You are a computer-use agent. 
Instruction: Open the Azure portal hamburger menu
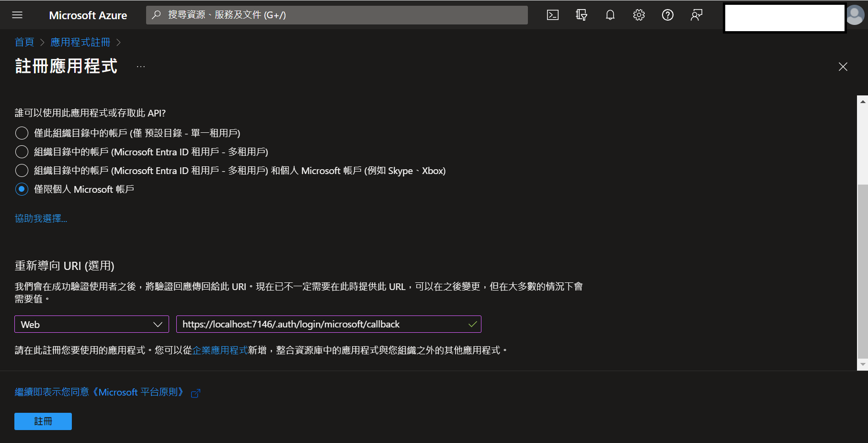tap(17, 15)
